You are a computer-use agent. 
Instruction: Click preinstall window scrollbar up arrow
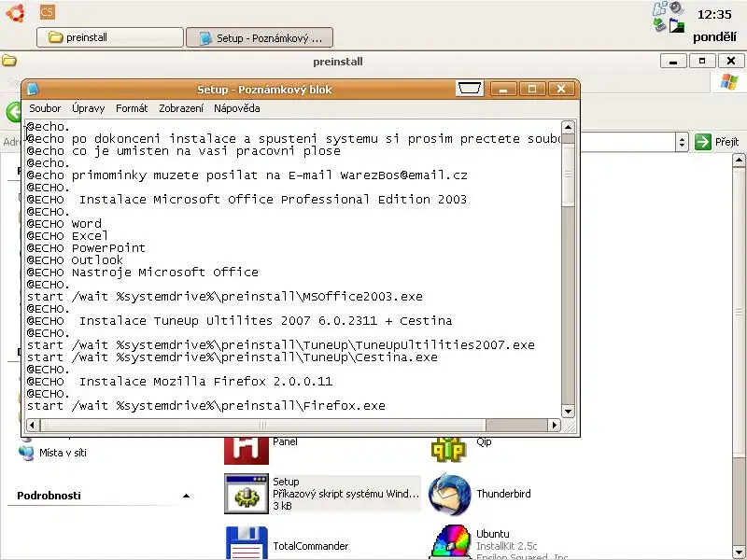[740, 161]
